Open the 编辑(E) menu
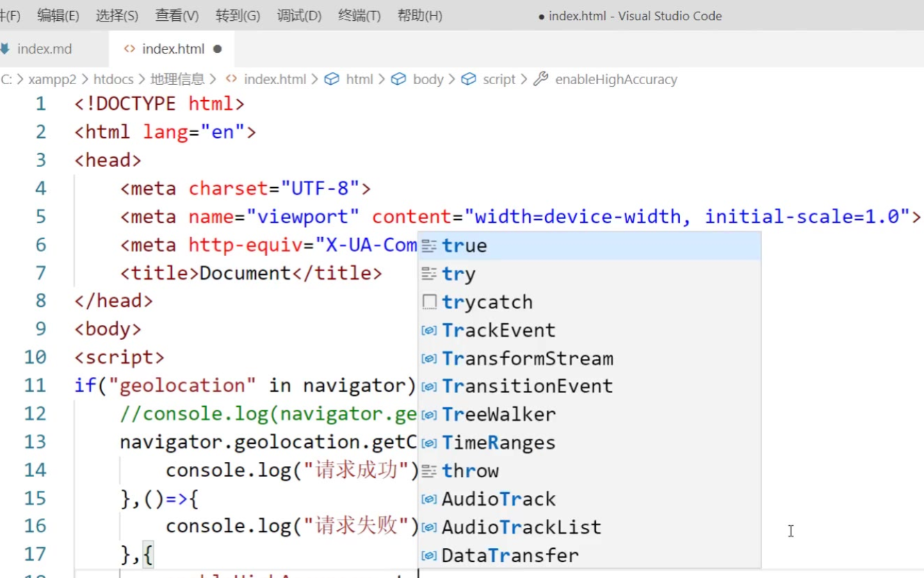924x578 pixels. 58,15
